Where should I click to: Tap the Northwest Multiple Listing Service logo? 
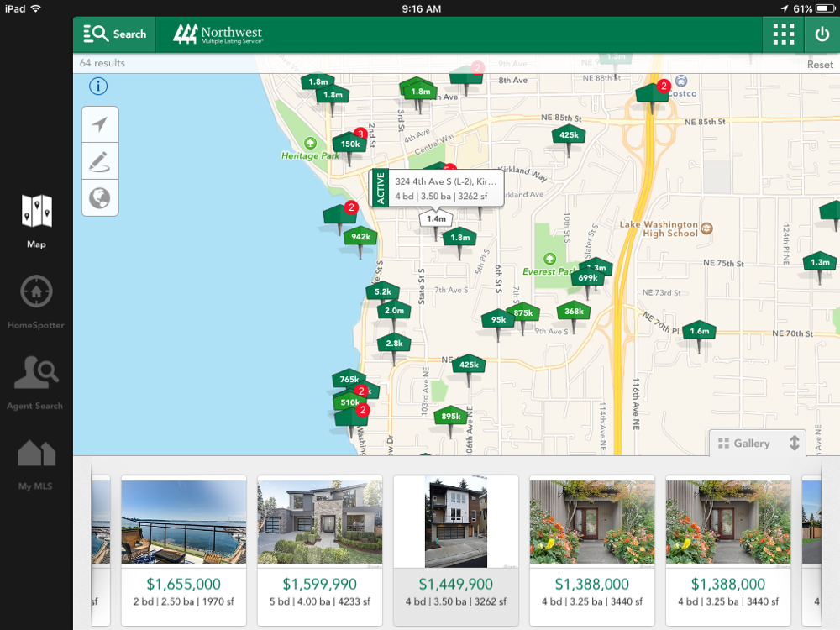click(218, 34)
